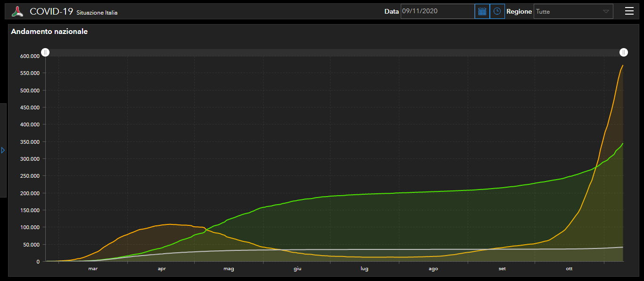Click the Data label
The height and width of the screenshot is (281, 644).
tap(391, 11)
